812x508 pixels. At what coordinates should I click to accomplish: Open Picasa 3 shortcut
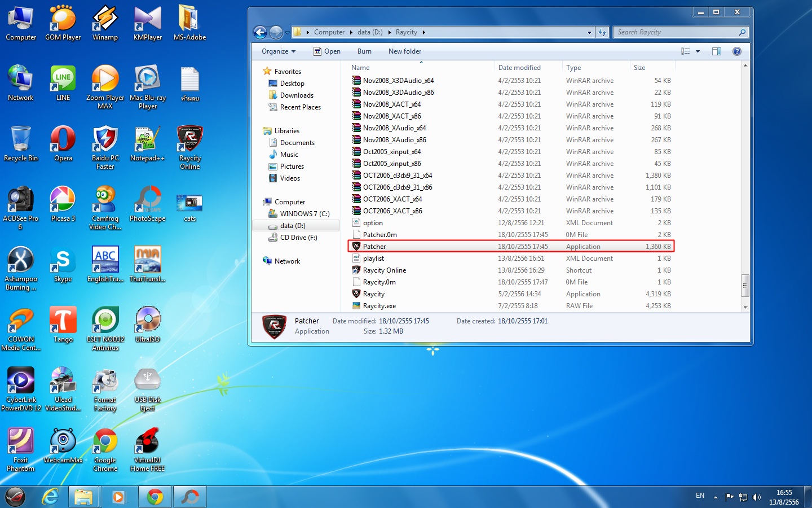point(63,204)
